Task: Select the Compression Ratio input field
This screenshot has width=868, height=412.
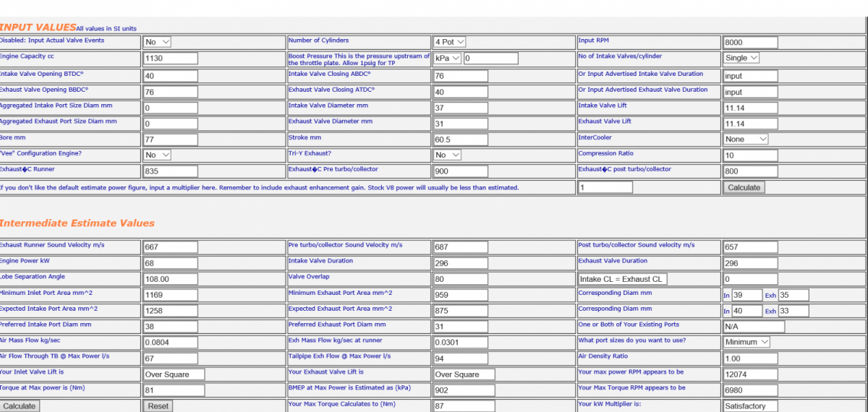Action: (751, 155)
